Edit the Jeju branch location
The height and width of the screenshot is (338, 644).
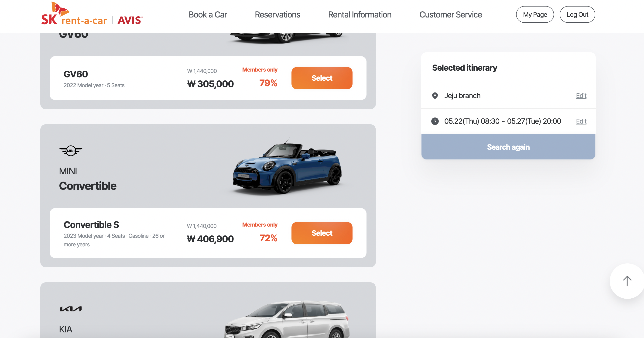(x=581, y=96)
